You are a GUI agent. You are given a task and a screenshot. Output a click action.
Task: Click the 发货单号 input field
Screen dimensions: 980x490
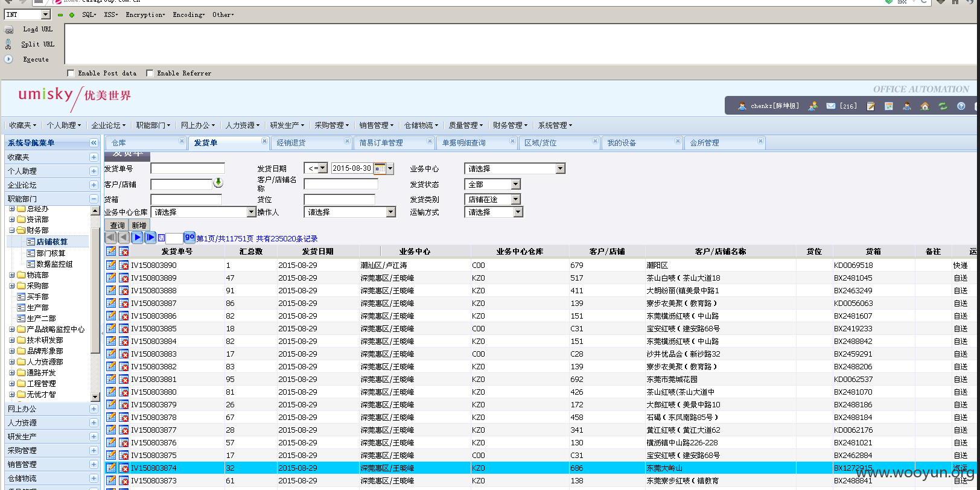coord(188,168)
